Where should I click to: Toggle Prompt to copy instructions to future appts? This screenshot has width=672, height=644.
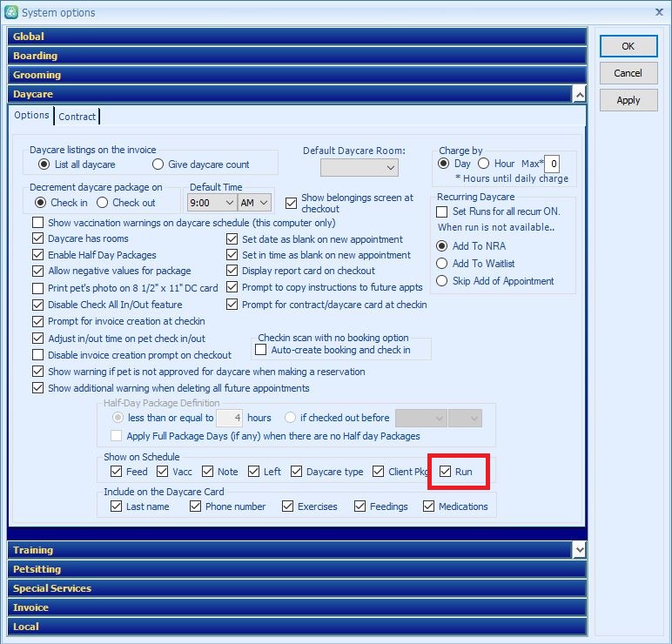point(232,287)
